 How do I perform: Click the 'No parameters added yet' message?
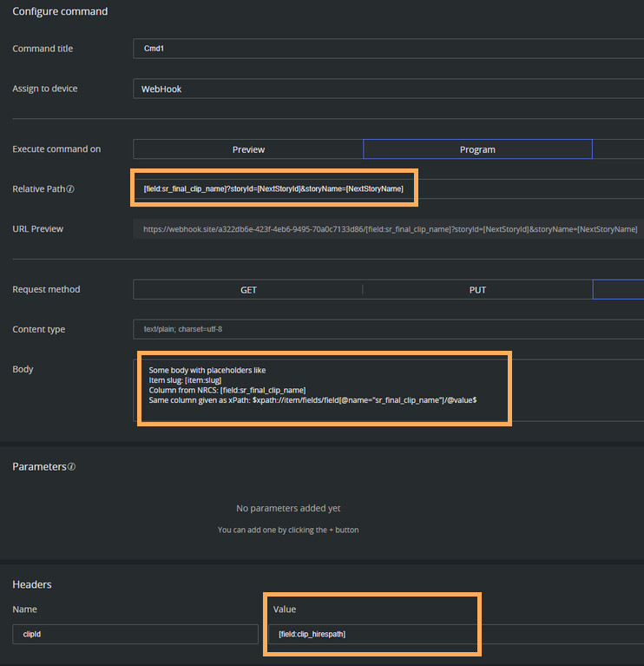click(x=287, y=509)
